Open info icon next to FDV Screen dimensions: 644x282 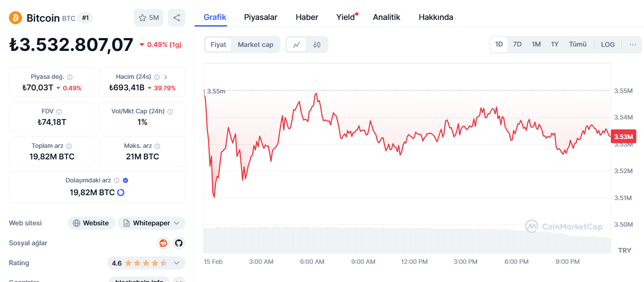pos(59,112)
